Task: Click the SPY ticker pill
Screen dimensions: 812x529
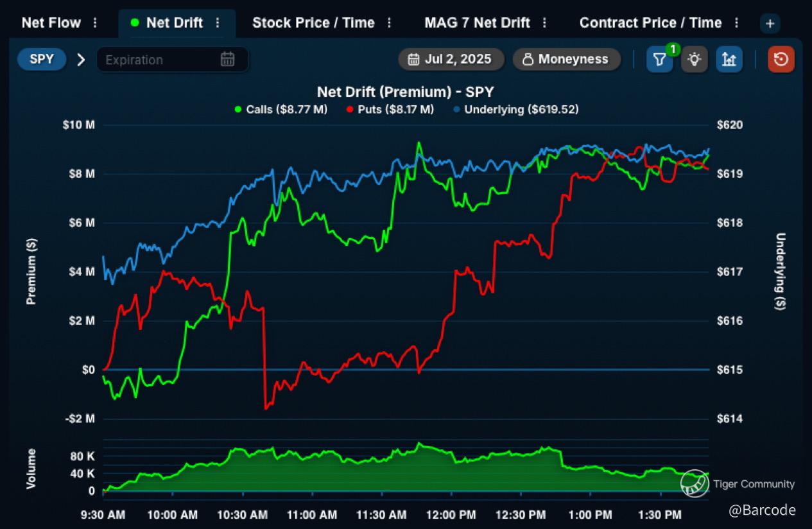Action: click(x=42, y=59)
